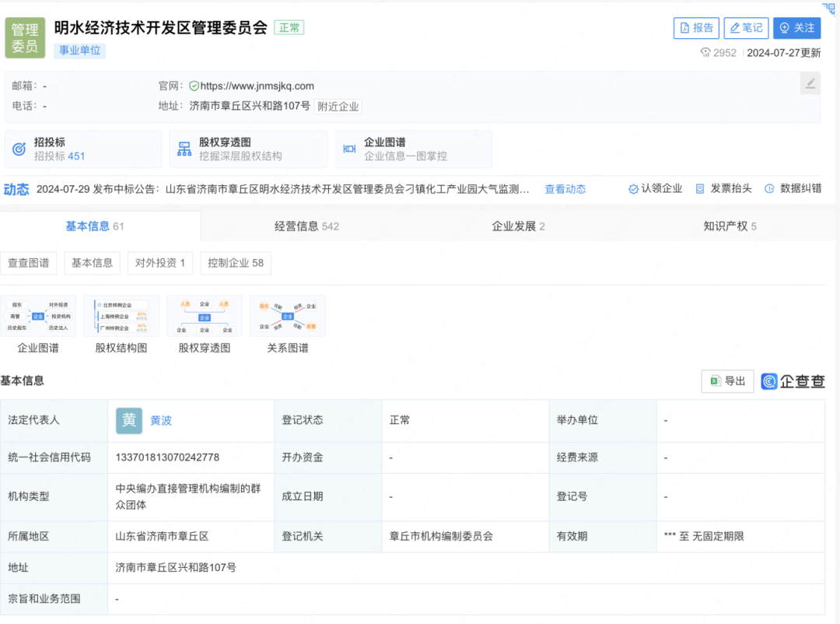
Task: Select the 控制企业 58 filter
Action: pyautogui.click(x=235, y=263)
